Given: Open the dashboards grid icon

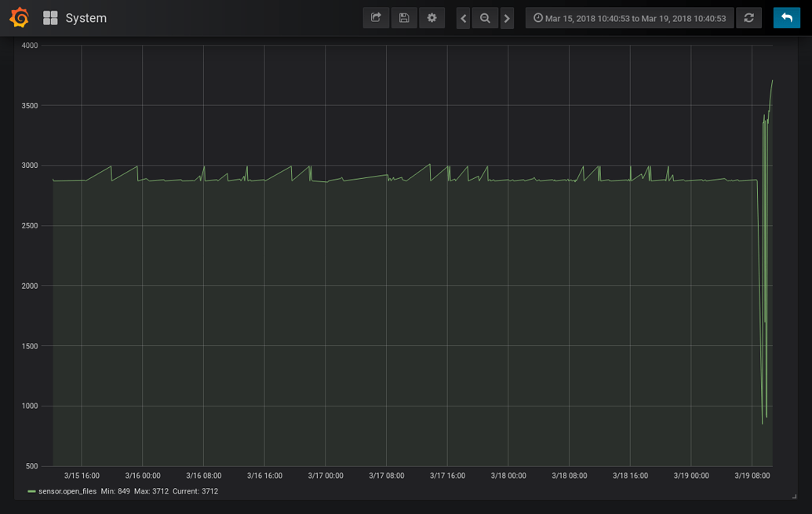Looking at the screenshot, I should [x=50, y=18].
